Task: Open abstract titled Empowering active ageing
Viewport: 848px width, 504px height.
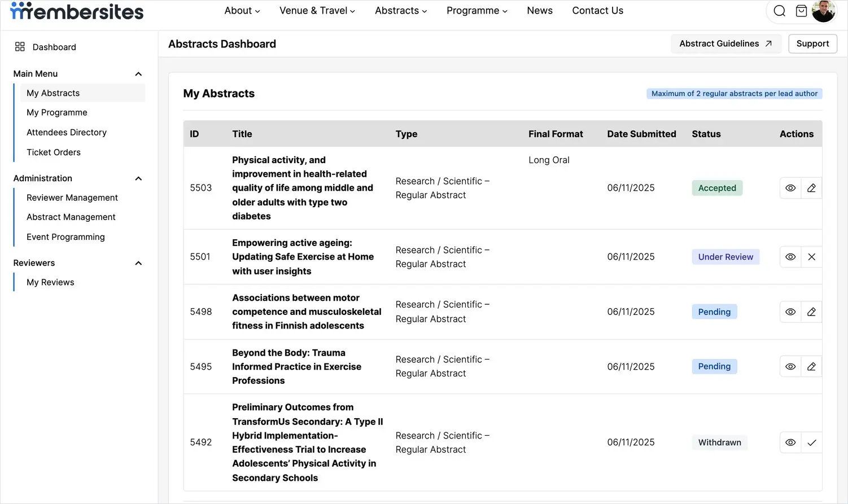Action: [x=303, y=257]
